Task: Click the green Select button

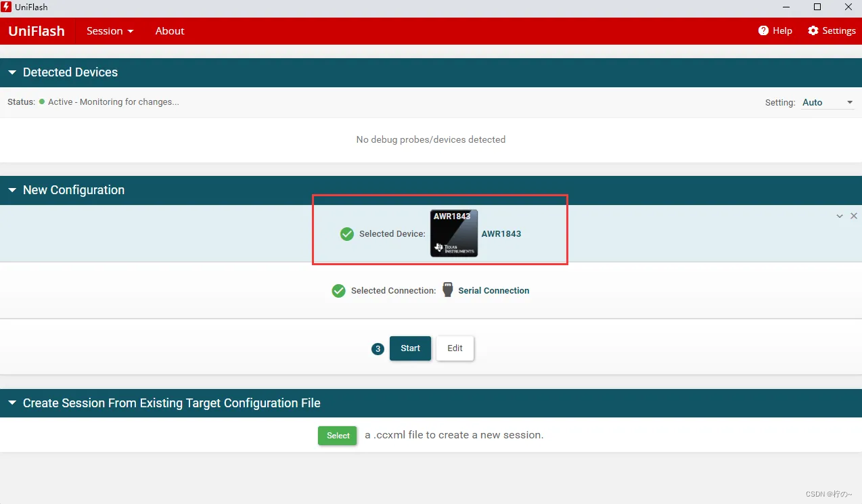Action: pos(338,436)
